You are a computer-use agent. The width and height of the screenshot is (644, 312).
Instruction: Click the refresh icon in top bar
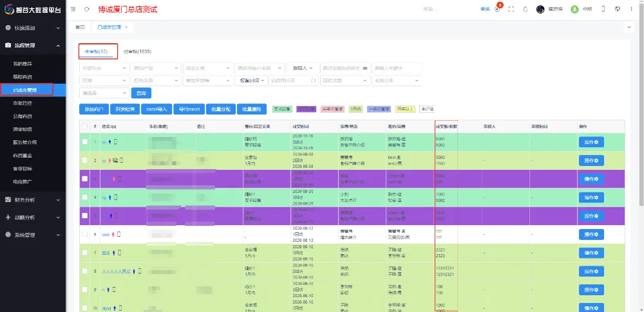pos(86,9)
